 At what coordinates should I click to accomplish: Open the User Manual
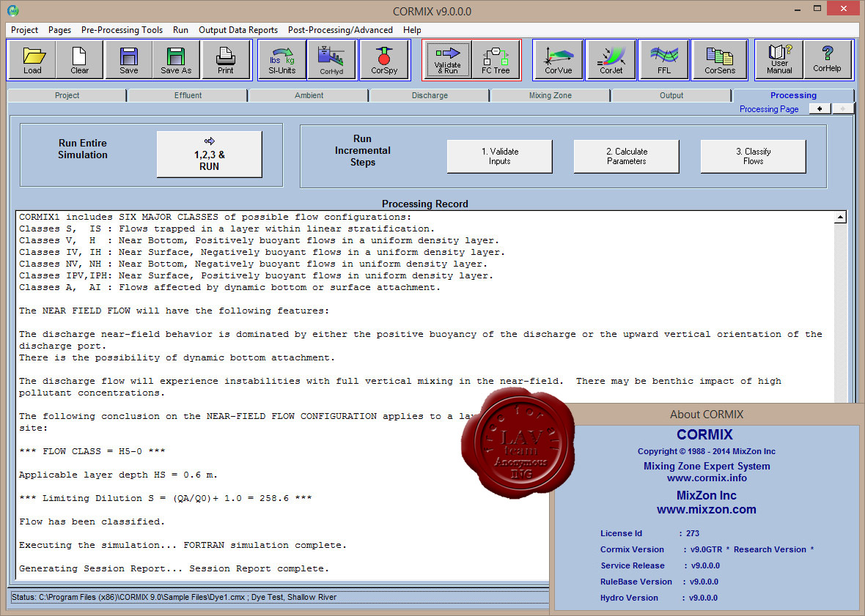point(779,59)
